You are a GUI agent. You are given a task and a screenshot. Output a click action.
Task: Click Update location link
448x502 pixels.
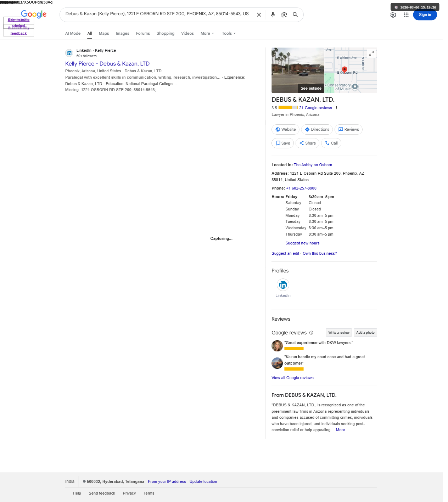click(203, 481)
